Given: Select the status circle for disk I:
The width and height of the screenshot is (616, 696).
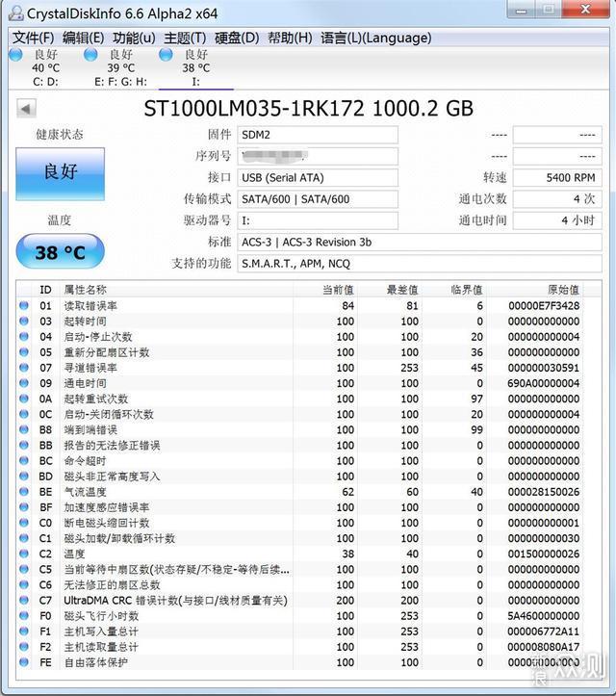Looking at the screenshot, I should pyautogui.click(x=166, y=55).
